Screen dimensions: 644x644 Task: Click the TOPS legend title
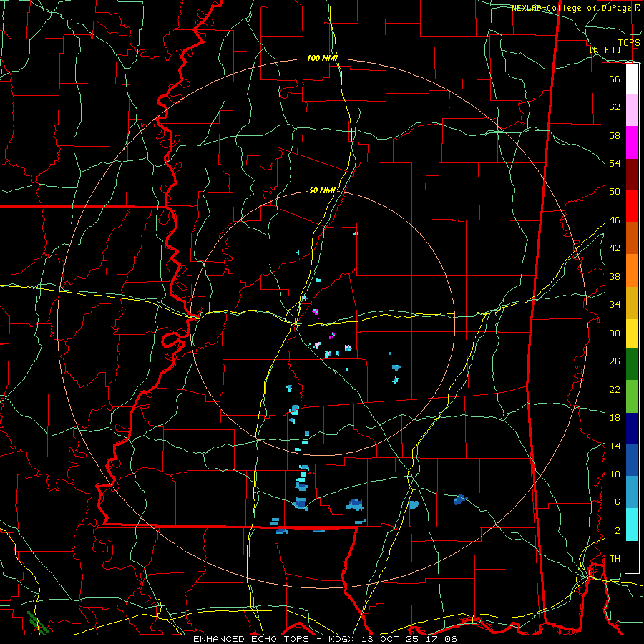pos(629,43)
